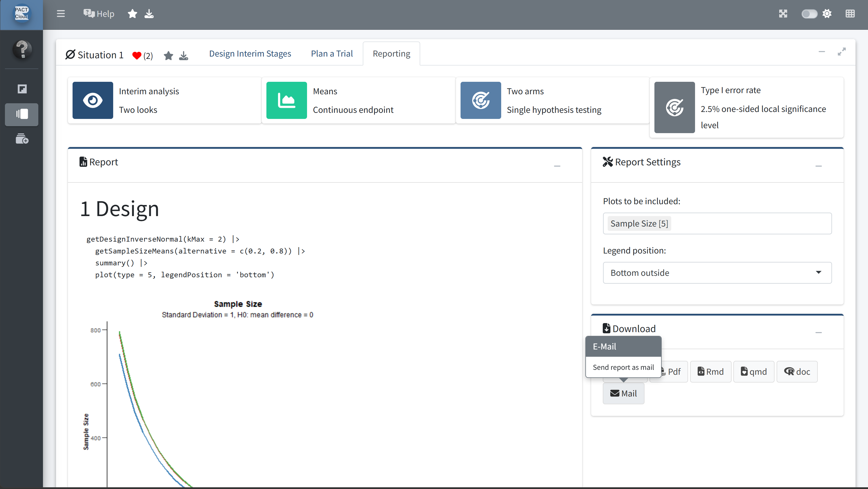Collapse the Download panel
Viewport: 868px width, 489px height.
(818, 333)
